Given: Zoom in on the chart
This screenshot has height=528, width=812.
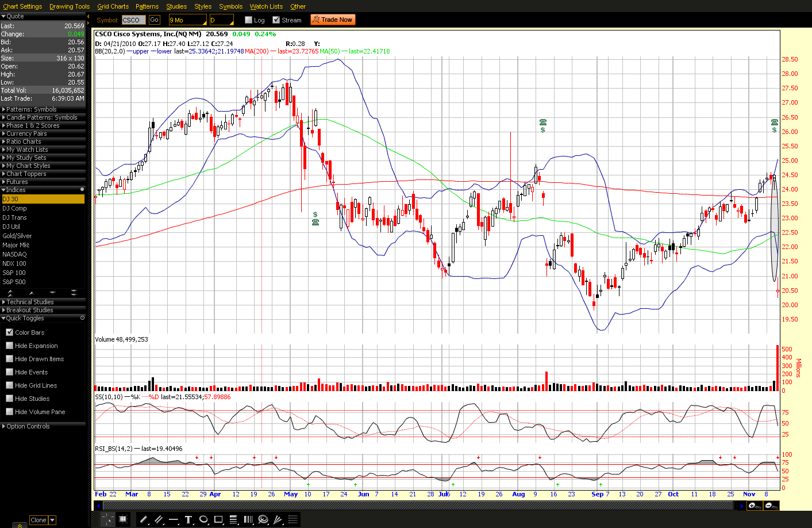Looking at the screenshot, I should 755,506.
